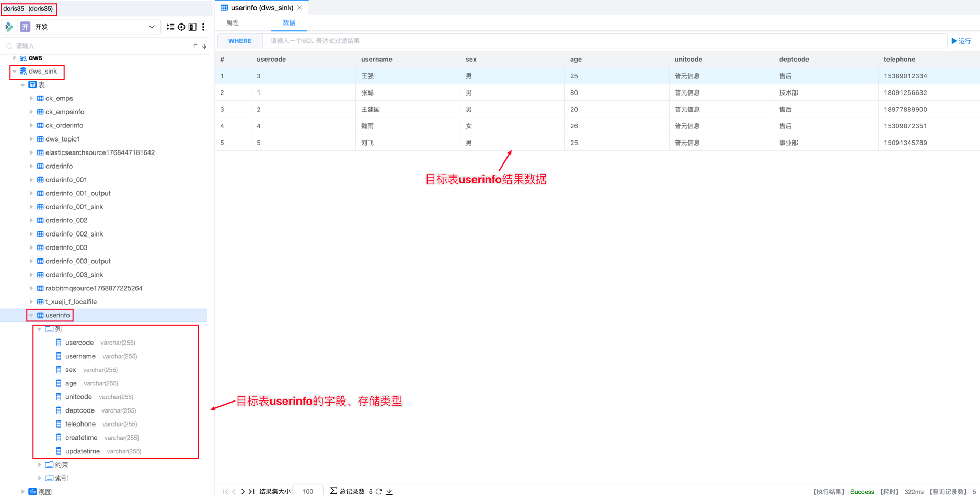The image size is (980, 495).
Task: Click the tree list expand icon
Action: (x=170, y=27)
